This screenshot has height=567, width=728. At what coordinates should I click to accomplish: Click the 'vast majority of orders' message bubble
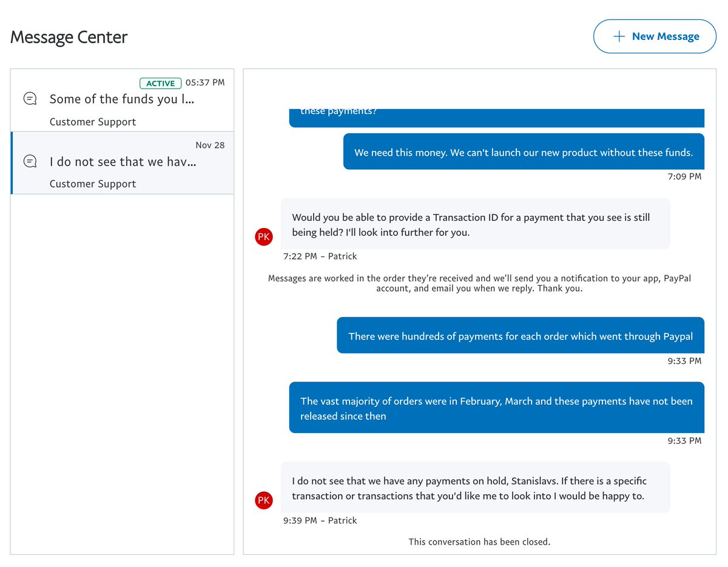click(x=496, y=408)
